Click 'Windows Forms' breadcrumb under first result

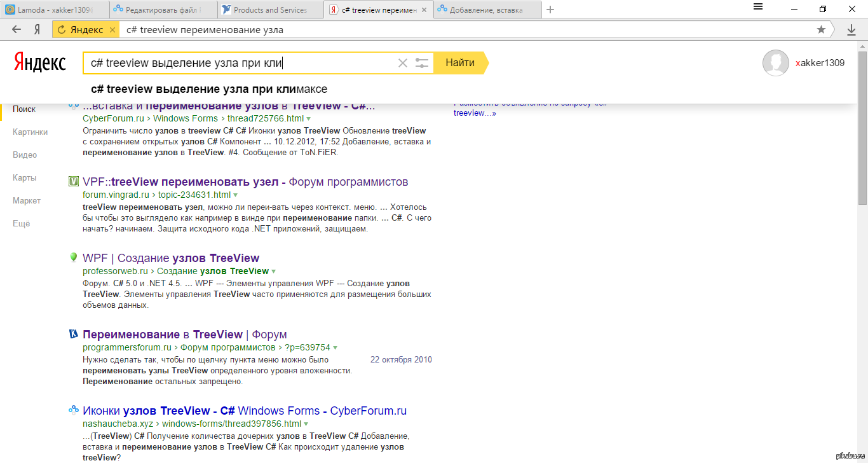185,119
